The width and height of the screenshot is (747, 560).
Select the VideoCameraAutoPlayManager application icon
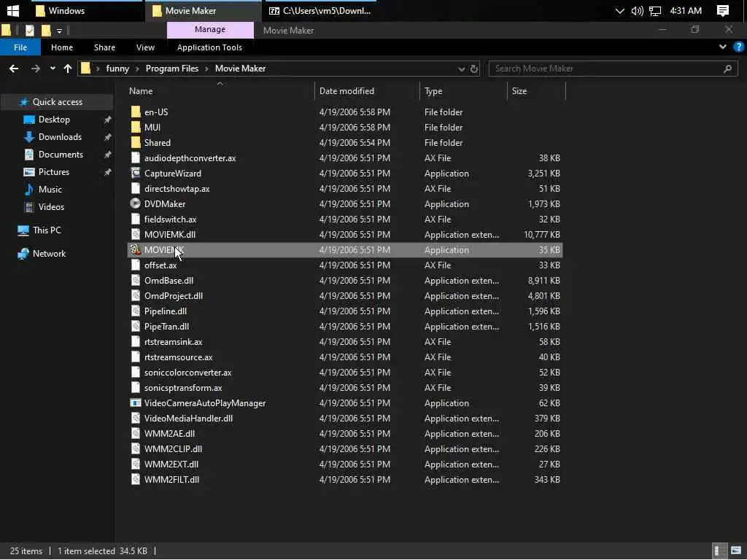pos(136,402)
